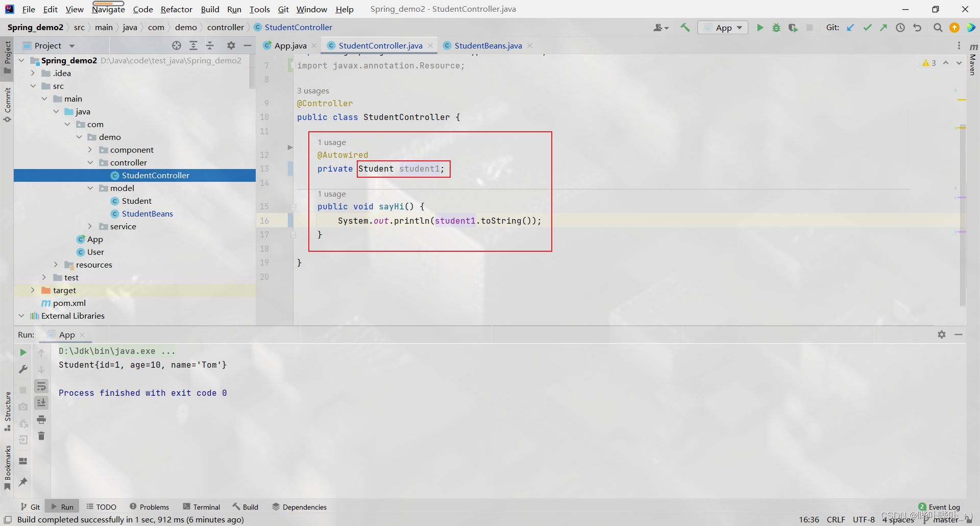Expand all in Project panel

click(x=193, y=45)
